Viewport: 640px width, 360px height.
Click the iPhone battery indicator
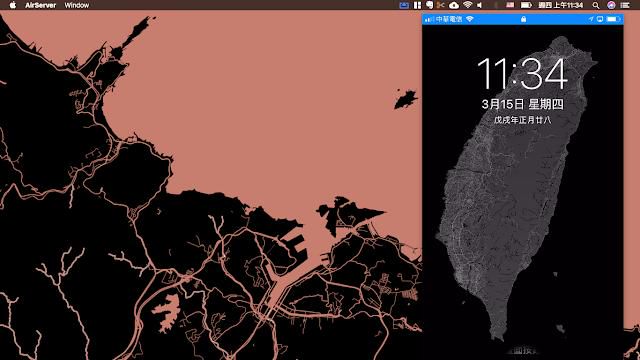613,19
